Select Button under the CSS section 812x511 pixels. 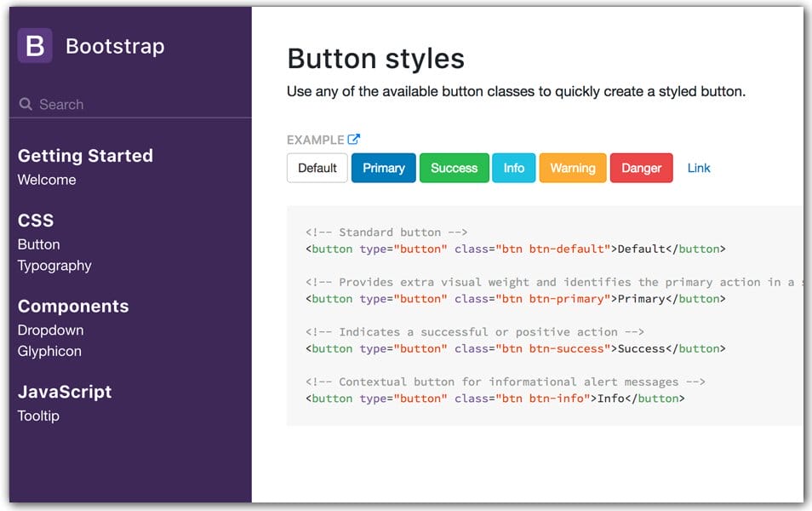[38, 244]
